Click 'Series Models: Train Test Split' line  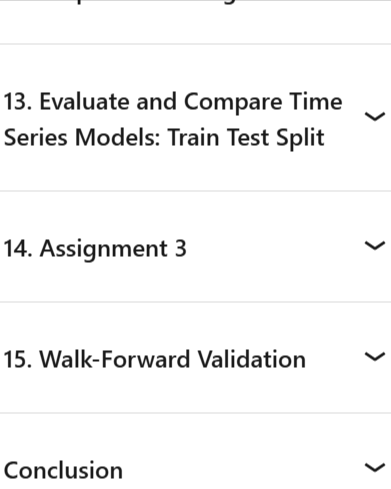click(x=164, y=137)
